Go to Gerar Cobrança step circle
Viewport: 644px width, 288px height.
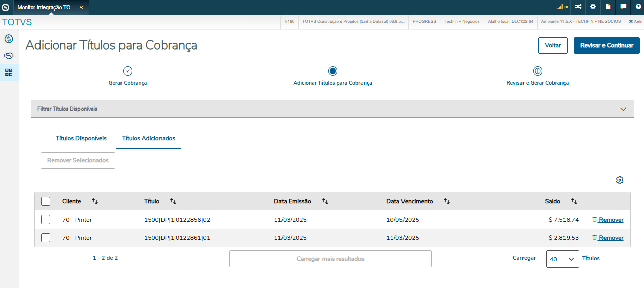tap(128, 71)
